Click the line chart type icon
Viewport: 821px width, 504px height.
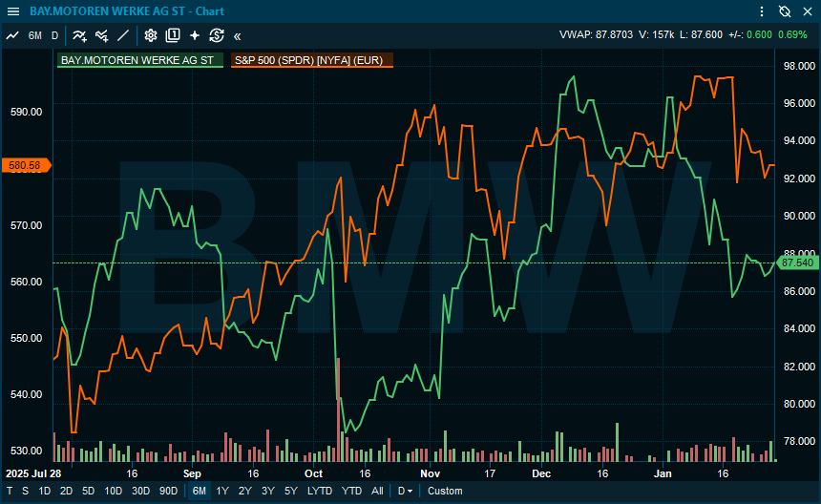[12, 35]
